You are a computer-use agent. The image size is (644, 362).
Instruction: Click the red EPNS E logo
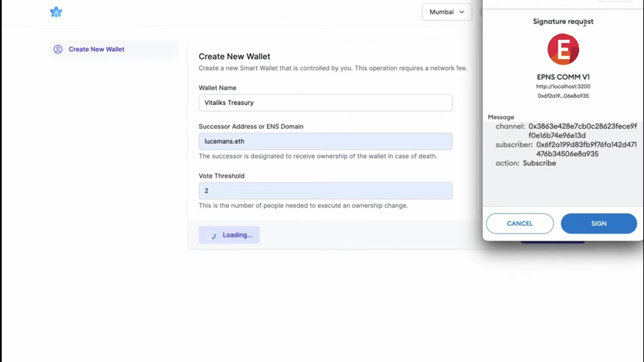563,49
